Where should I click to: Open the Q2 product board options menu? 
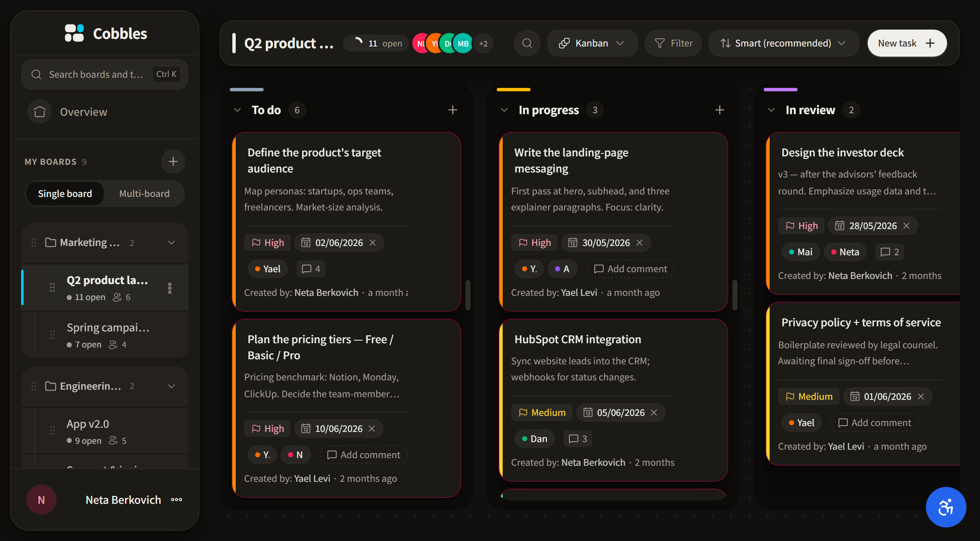click(170, 288)
